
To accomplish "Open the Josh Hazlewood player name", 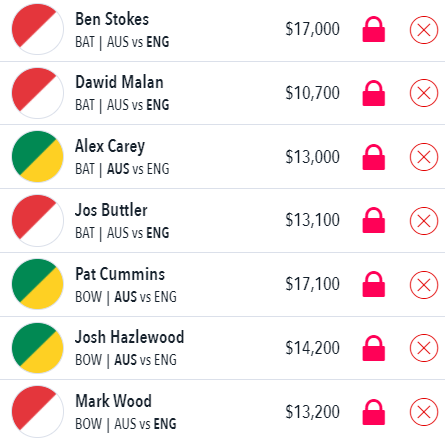I will [129, 337].
